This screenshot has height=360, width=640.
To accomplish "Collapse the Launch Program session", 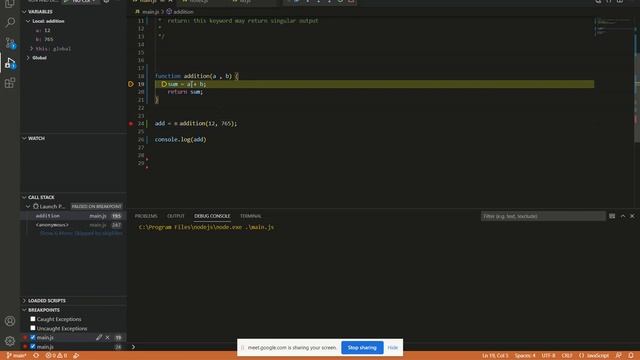I will pos(28,207).
